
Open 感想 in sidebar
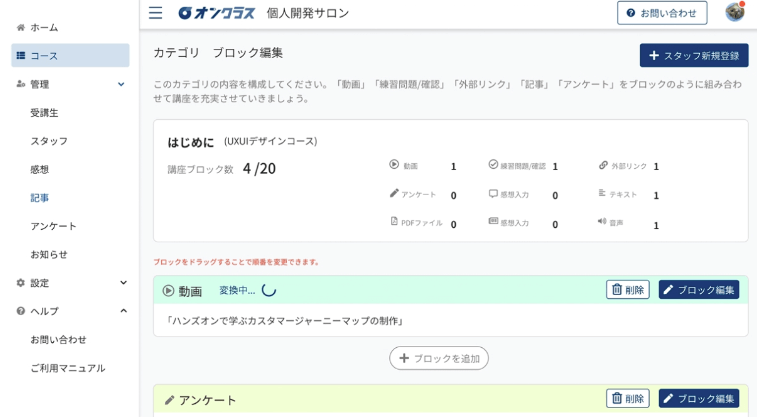click(x=40, y=169)
